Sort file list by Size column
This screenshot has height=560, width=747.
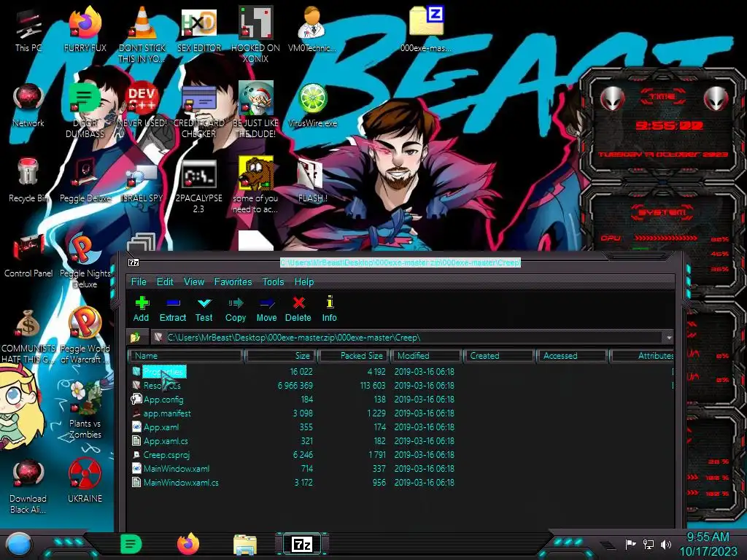click(281, 356)
